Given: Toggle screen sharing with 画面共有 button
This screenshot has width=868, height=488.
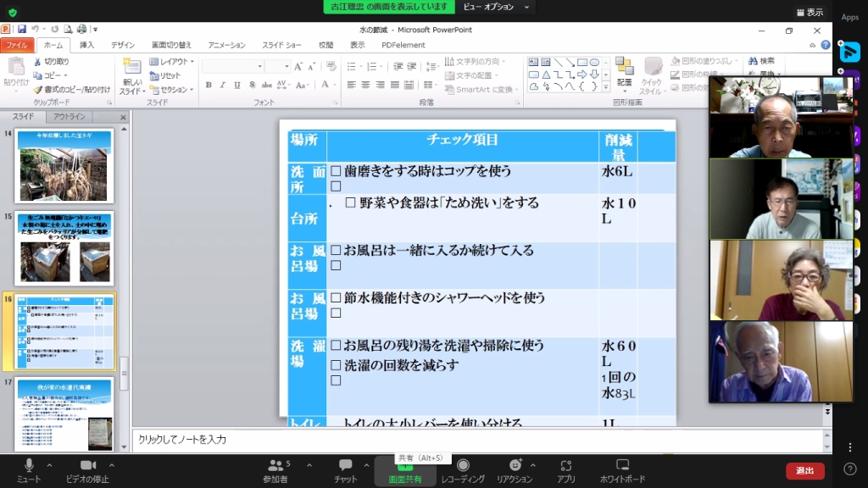Looking at the screenshot, I should coord(405,471).
